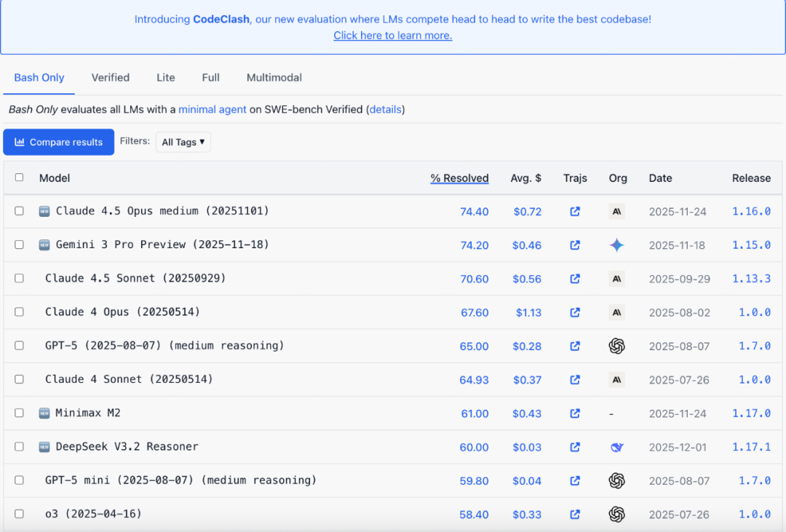Click the Gemini star logo in Org column
Image resolution: width=786 pixels, height=532 pixels.
617,245
